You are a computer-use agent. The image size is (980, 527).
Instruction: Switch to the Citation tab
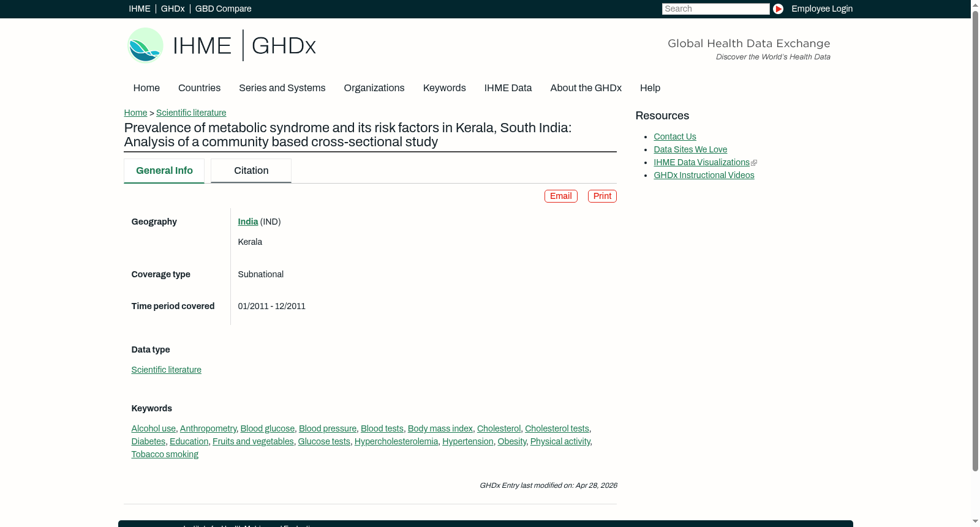[251, 171]
